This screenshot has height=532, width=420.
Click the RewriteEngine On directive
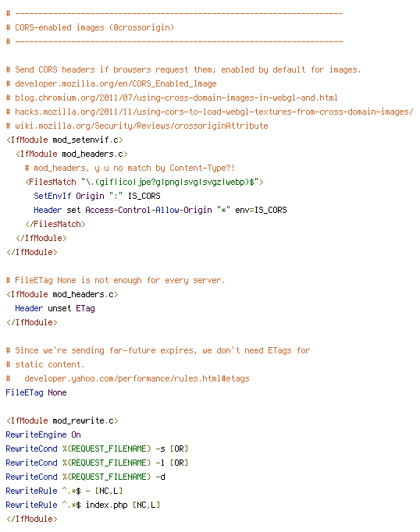click(43, 434)
